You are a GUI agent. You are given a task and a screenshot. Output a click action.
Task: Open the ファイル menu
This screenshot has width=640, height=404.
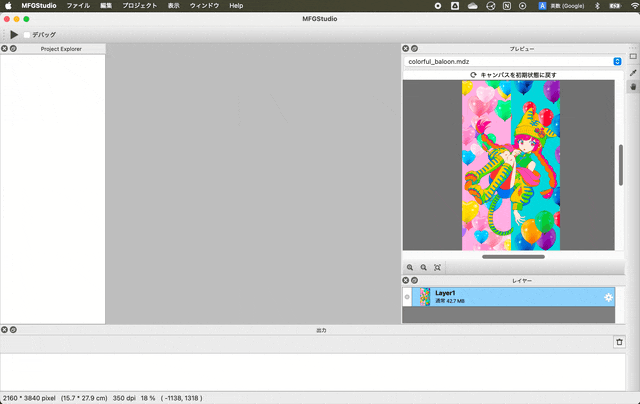pos(77,6)
